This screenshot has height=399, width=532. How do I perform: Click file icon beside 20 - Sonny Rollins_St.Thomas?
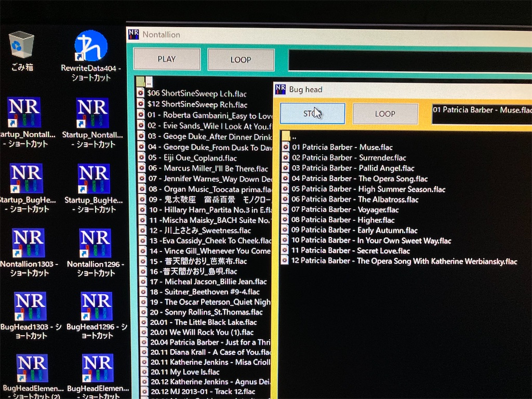click(x=143, y=312)
